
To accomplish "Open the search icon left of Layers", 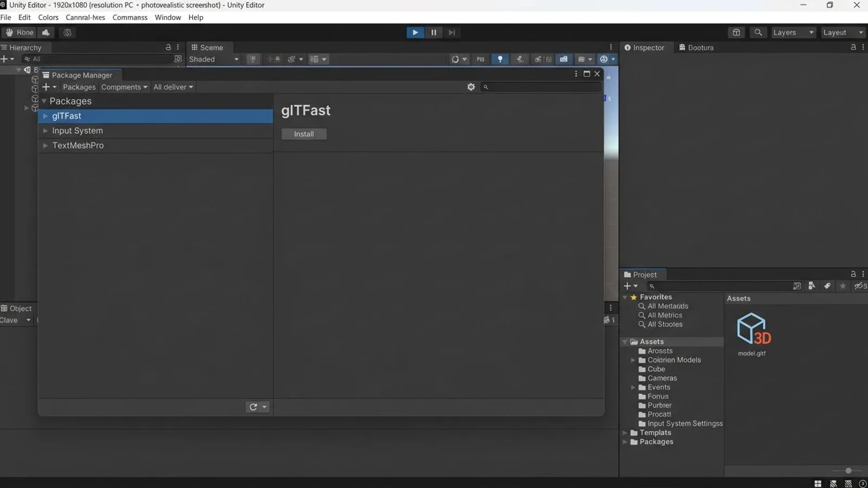I will pyautogui.click(x=758, y=33).
